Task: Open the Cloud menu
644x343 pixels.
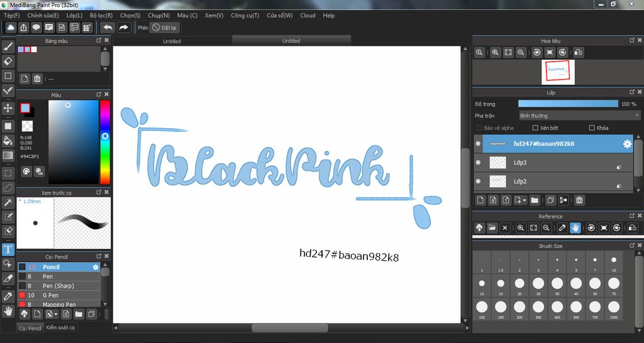Action: (308, 16)
